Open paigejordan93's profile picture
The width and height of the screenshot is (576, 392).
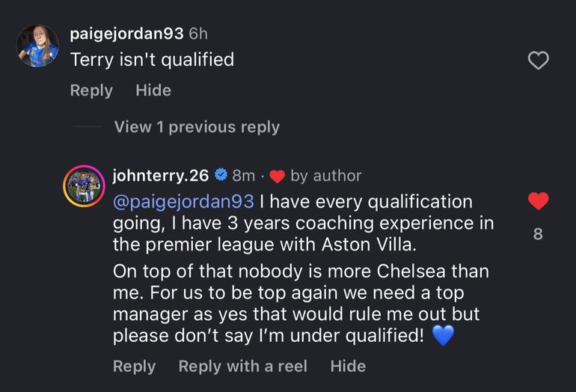(x=37, y=46)
